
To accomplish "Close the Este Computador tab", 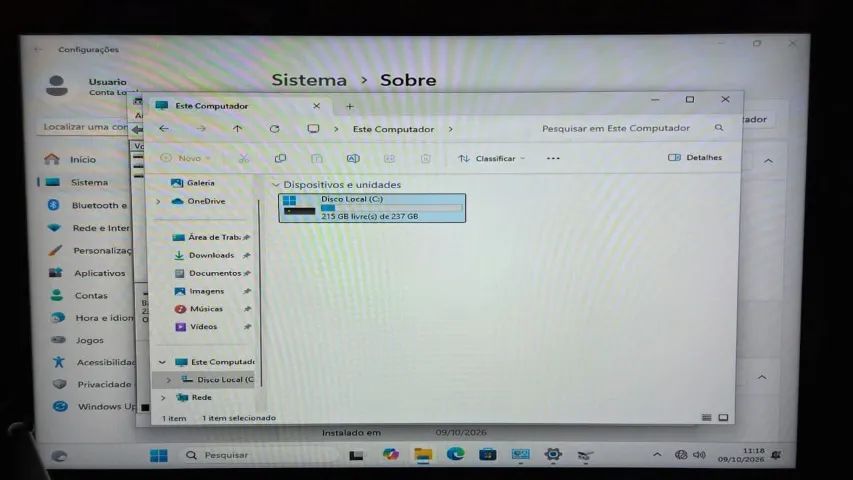I will (x=316, y=106).
